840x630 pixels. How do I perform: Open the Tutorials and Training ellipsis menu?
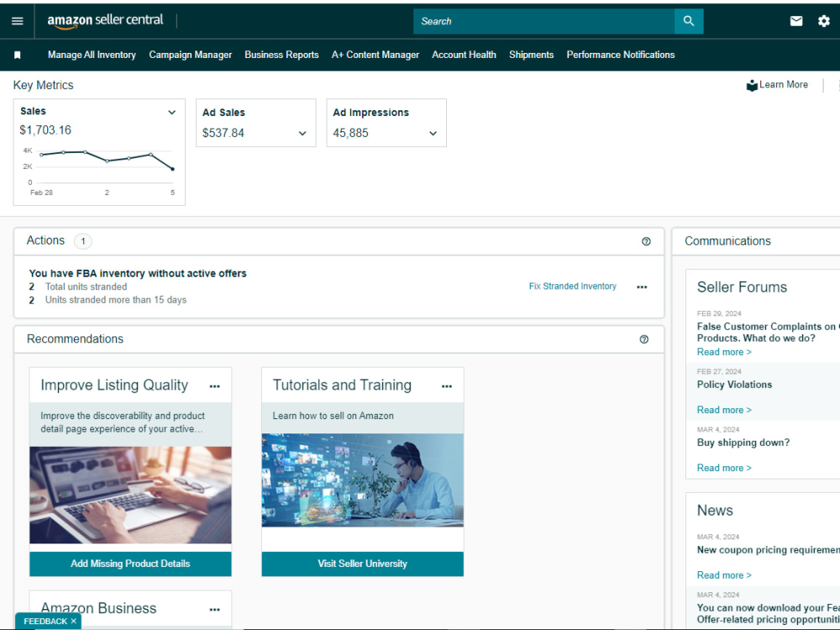[x=447, y=386]
